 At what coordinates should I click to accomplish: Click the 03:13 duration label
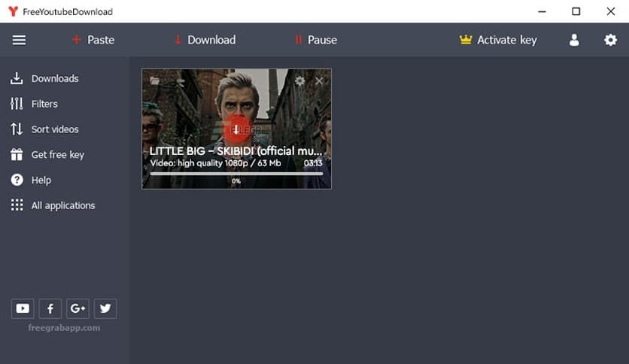click(313, 163)
